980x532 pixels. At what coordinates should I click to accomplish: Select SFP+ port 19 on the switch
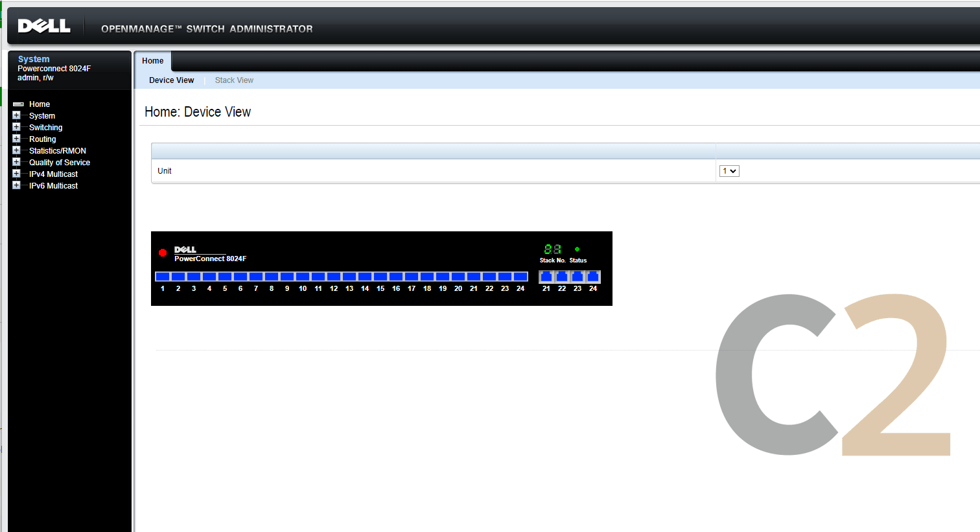(x=443, y=277)
